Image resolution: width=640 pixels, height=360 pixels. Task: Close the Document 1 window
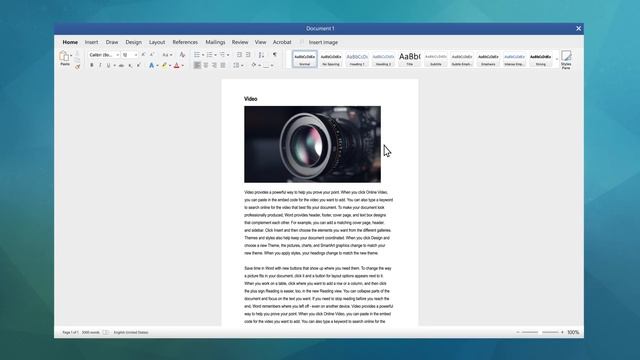578,28
